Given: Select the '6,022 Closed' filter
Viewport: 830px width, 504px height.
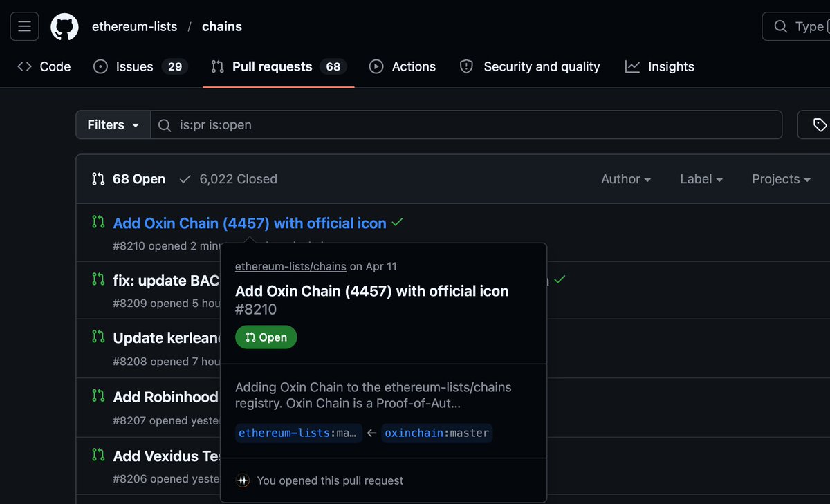Looking at the screenshot, I should tap(237, 178).
